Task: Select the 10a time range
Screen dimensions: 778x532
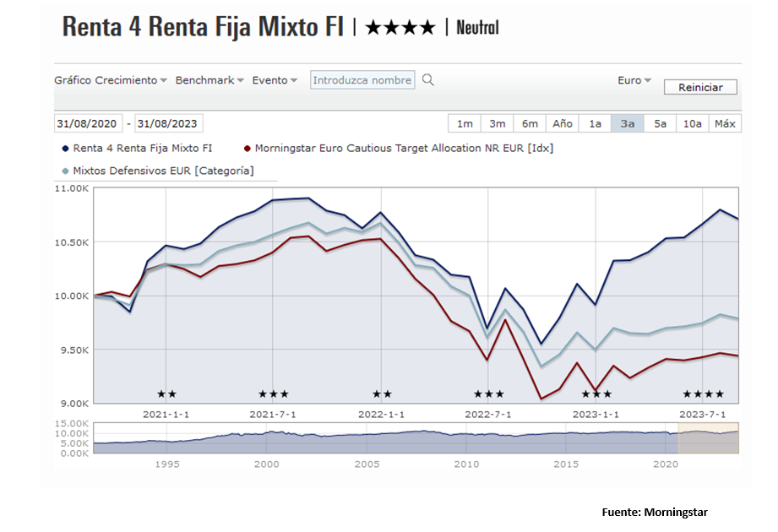Action: 693,123
